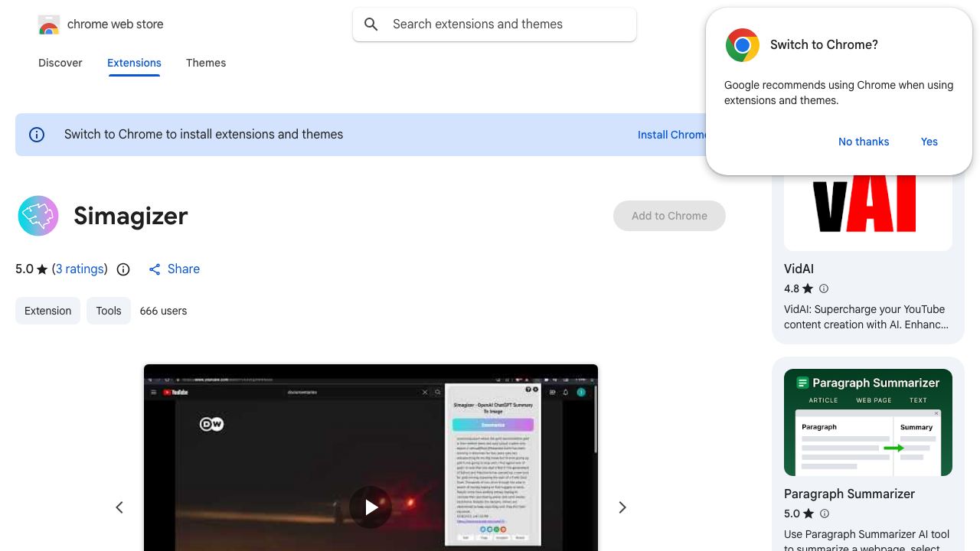Click the Simagizer heading text
This screenshot has height=551, width=980.
click(131, 216)
